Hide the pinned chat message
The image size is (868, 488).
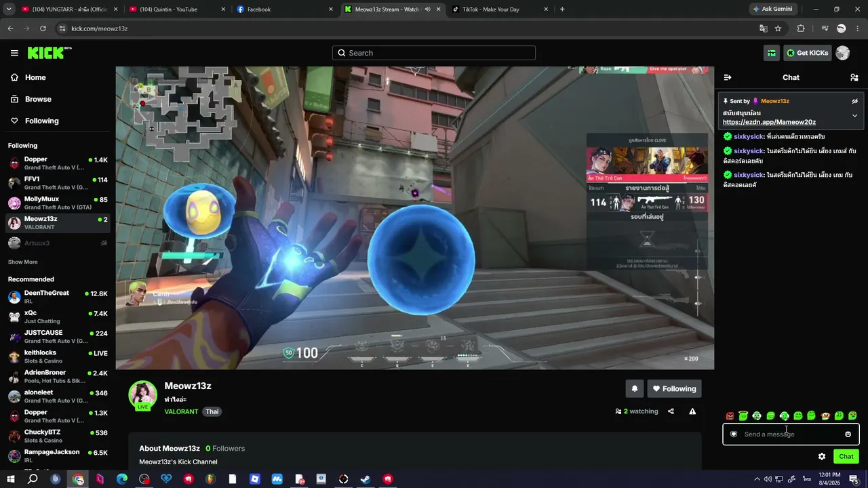pyautogui.click(x=855, y=101)
